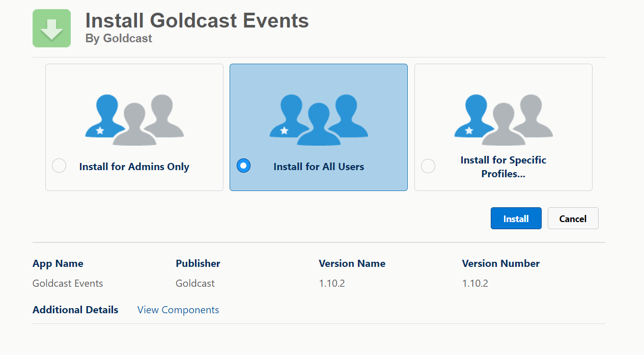Click the Cancel button

coord(573,218)
